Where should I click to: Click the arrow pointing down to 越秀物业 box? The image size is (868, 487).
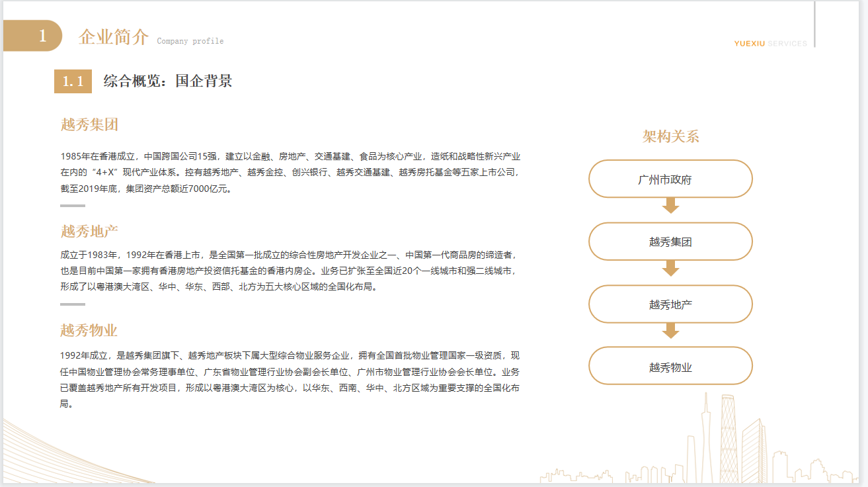click(x=670, y=331)
